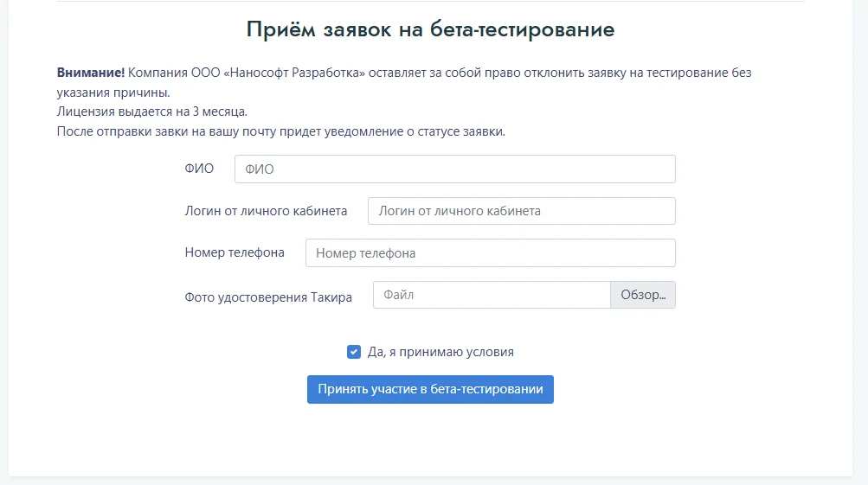Click the Фото удостоверения Такира label
This screenshot has height=485, width=868.
coord(268,297)
